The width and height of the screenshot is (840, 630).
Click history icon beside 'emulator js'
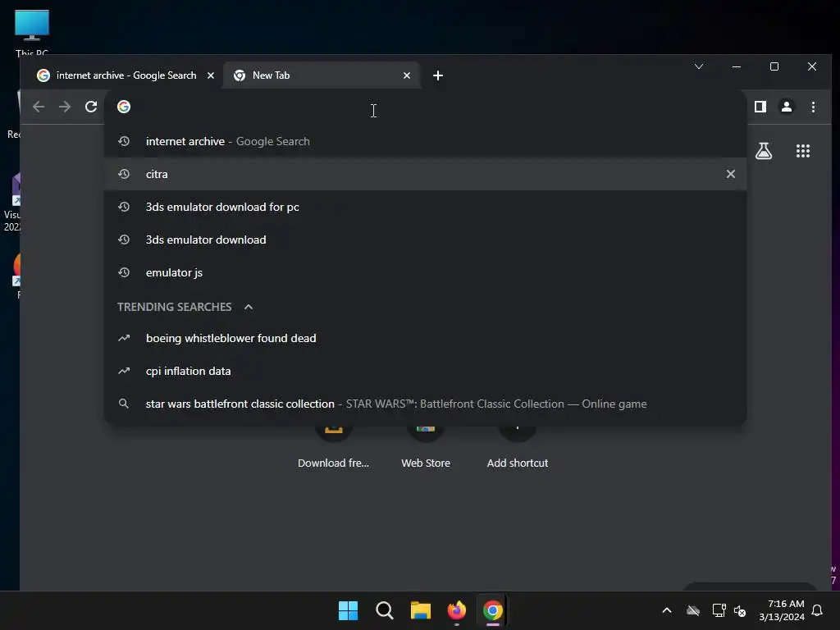tap(124, 272)
